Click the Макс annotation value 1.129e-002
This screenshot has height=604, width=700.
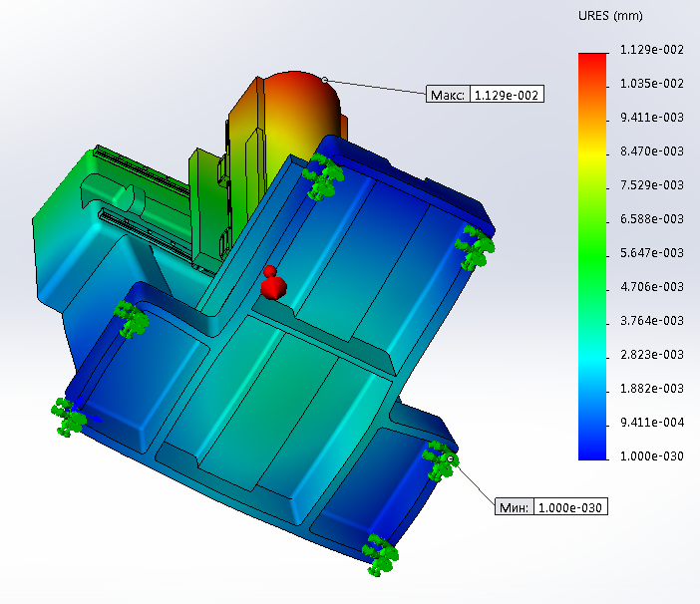tap(507, 95)
